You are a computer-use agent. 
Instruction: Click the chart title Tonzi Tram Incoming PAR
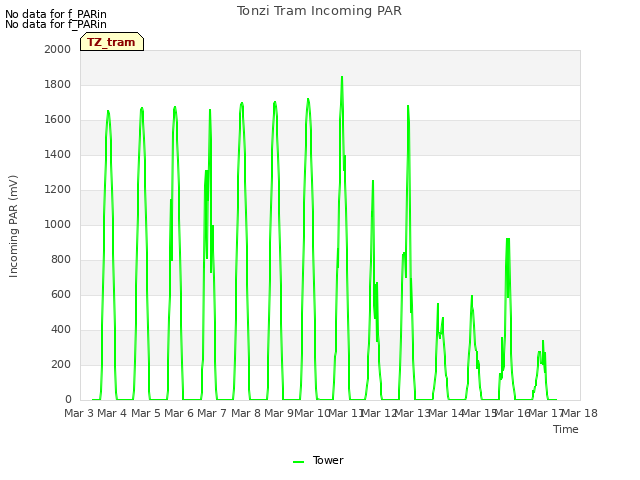pos(319,11)
